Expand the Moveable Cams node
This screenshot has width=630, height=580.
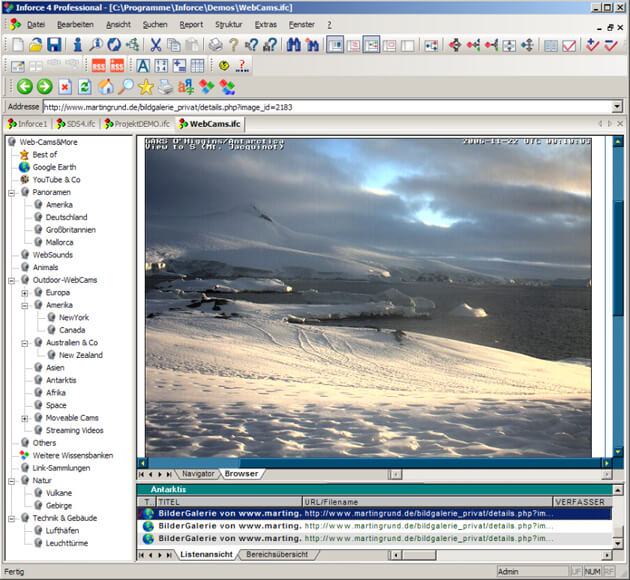(x=24, y=418)
